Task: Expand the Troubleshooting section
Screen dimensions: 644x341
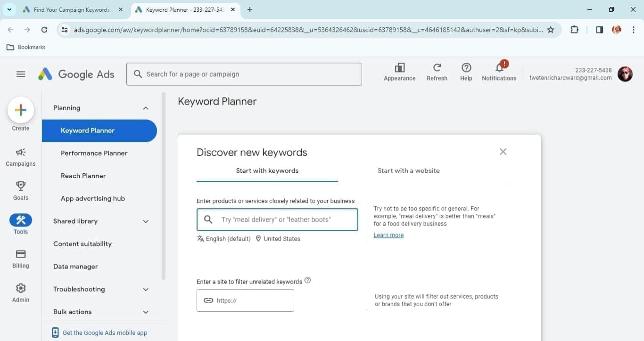Action: tap(146, 289)
